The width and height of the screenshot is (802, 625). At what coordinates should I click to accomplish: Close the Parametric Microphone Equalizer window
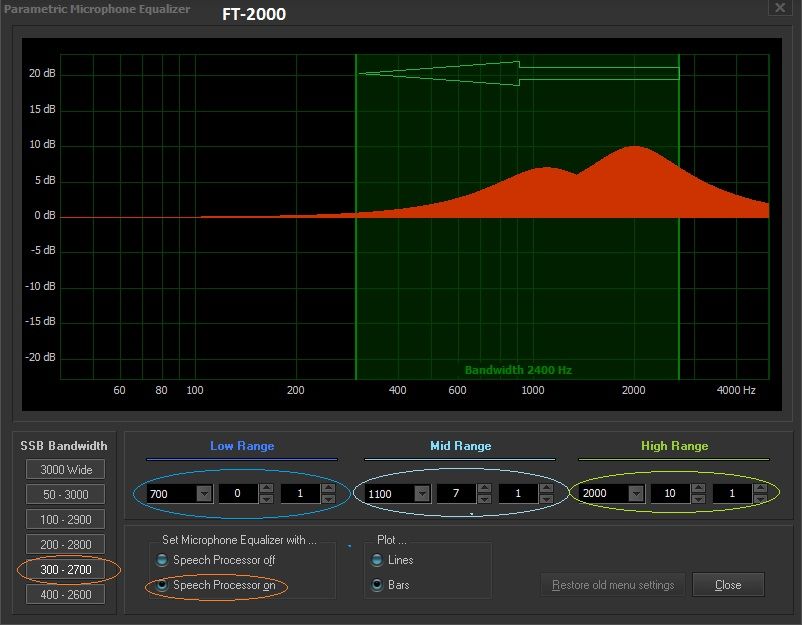(x=780, y=8)
